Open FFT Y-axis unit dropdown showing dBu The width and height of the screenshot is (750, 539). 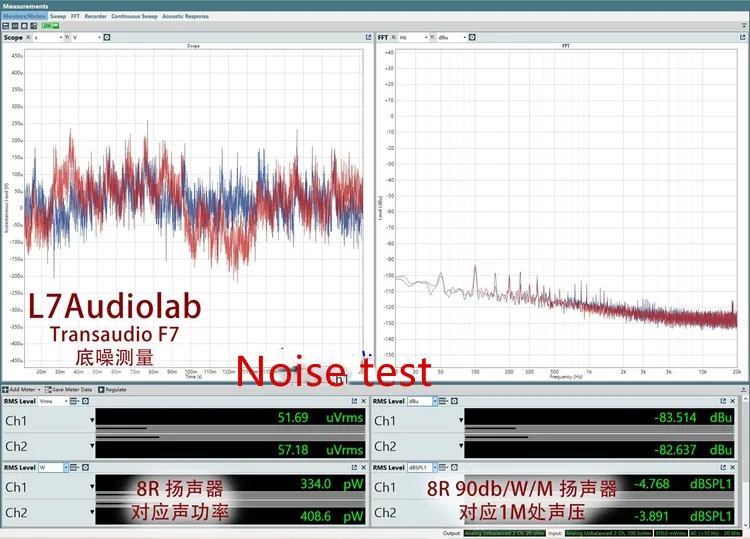click(452, 37)
